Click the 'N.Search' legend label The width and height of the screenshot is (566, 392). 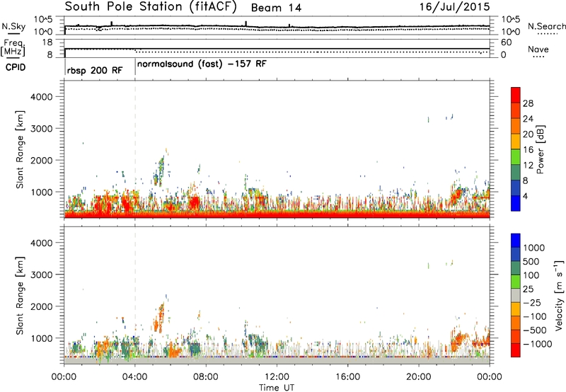546,26
